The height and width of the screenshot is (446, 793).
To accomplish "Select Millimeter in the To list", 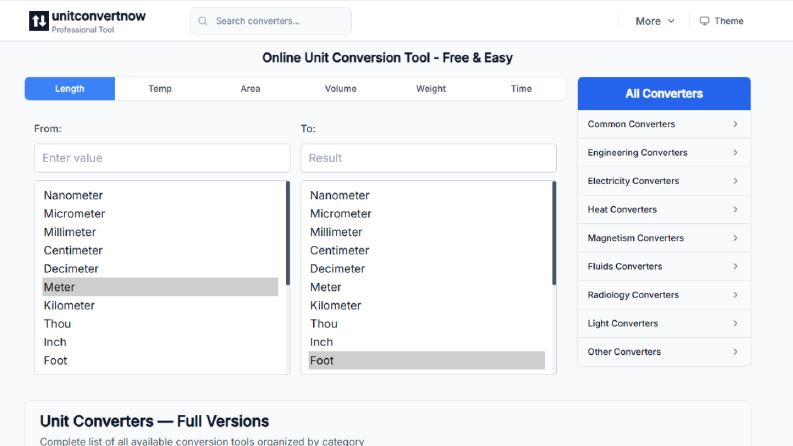I will [x=427, y=232].
